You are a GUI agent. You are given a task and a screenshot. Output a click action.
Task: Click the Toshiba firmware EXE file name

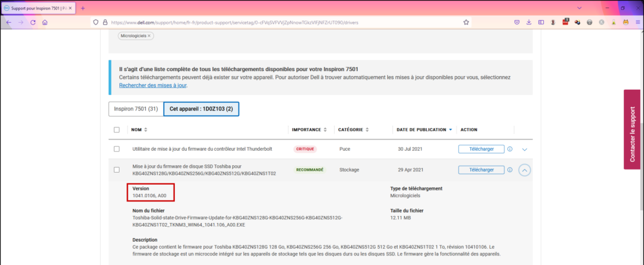pos(237,222)
